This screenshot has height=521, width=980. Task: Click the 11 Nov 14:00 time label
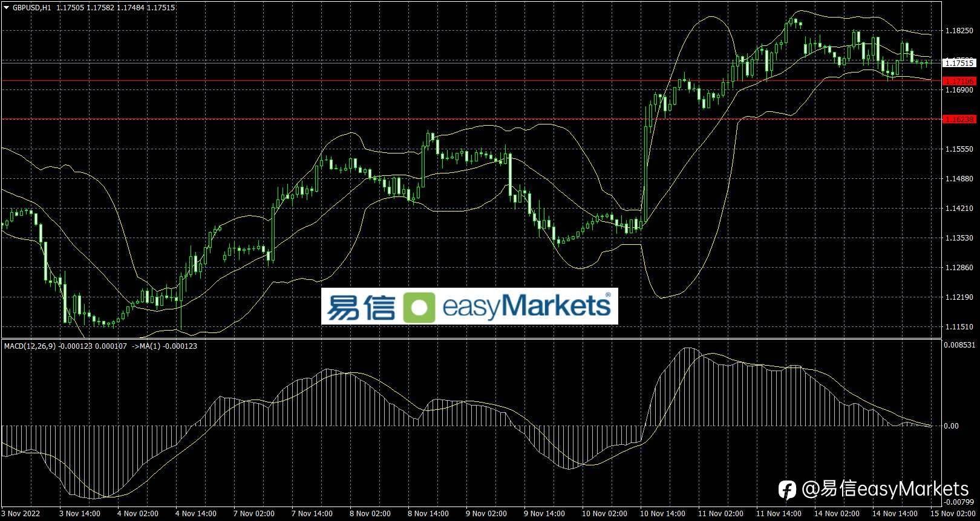[x=779, y=514]
